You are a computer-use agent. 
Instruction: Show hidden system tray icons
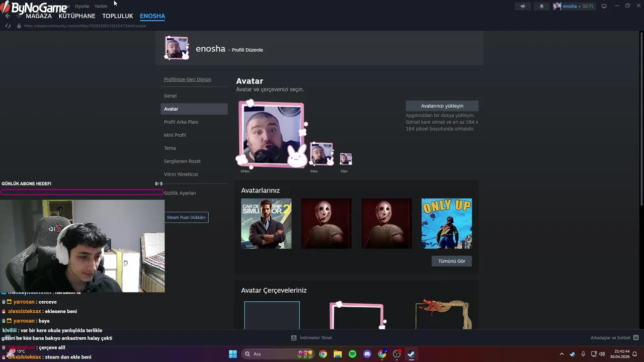point(561,354)
